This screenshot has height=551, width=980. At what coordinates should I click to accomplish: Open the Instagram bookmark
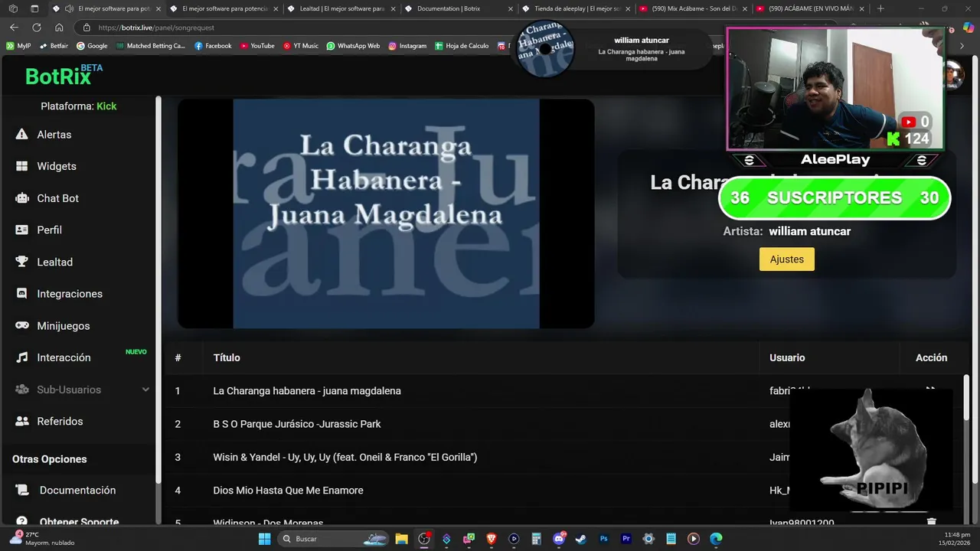point(407,46)
